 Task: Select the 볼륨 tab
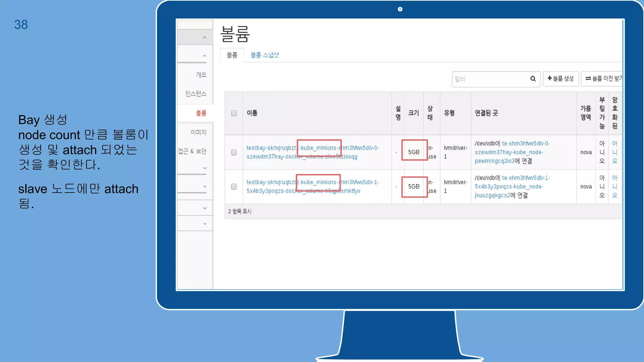[232, 55]
